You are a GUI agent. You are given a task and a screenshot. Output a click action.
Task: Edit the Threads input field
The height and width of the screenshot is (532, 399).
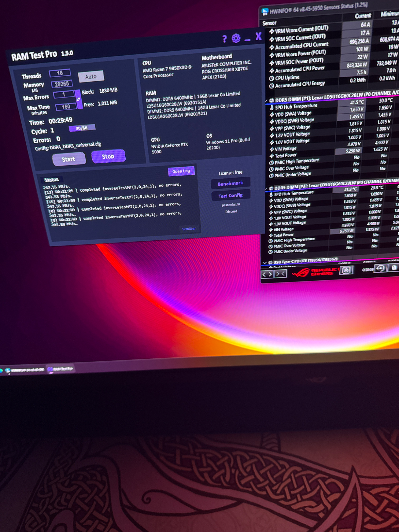coord(60,73)
